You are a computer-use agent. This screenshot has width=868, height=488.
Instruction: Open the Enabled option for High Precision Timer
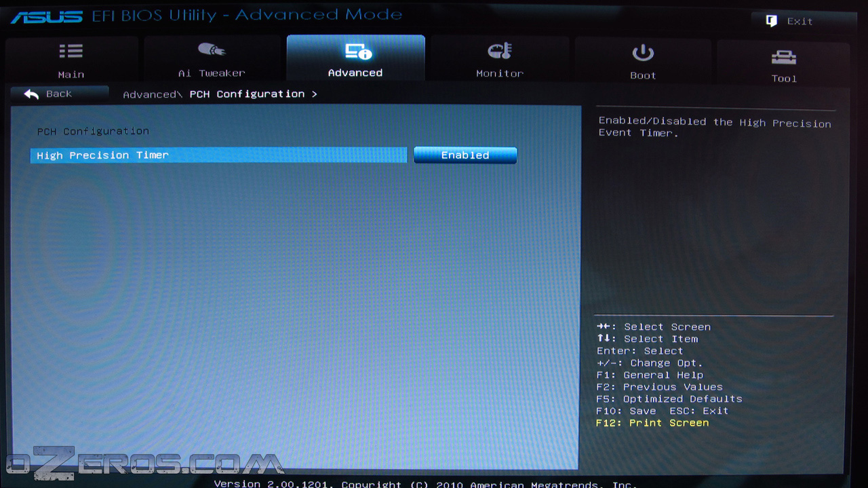[x=465, y=155]
